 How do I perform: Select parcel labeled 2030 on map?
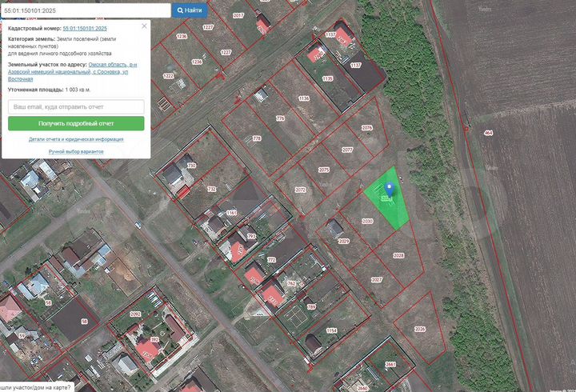pyautogui.click(x=367, y=221)
